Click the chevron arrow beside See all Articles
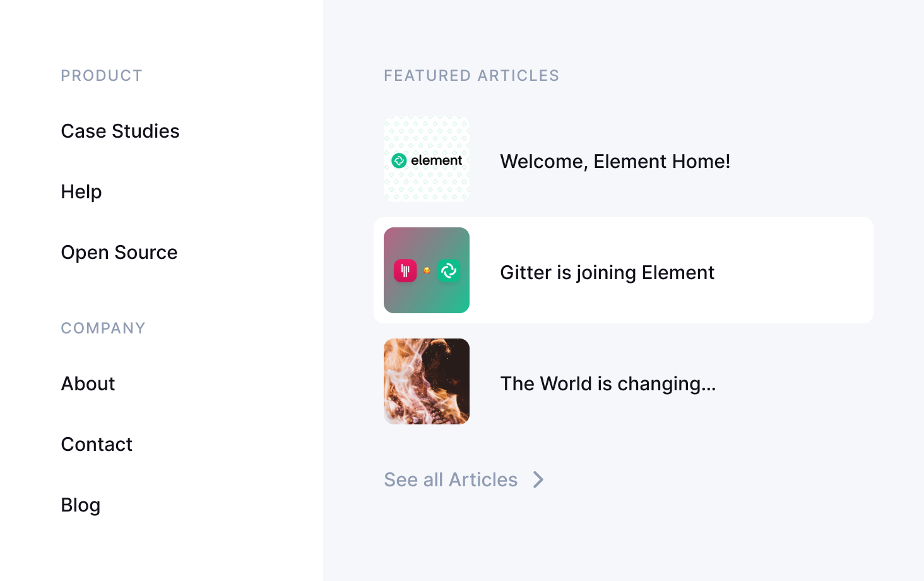This screenshot has height=581, width=924. point(538,480)
